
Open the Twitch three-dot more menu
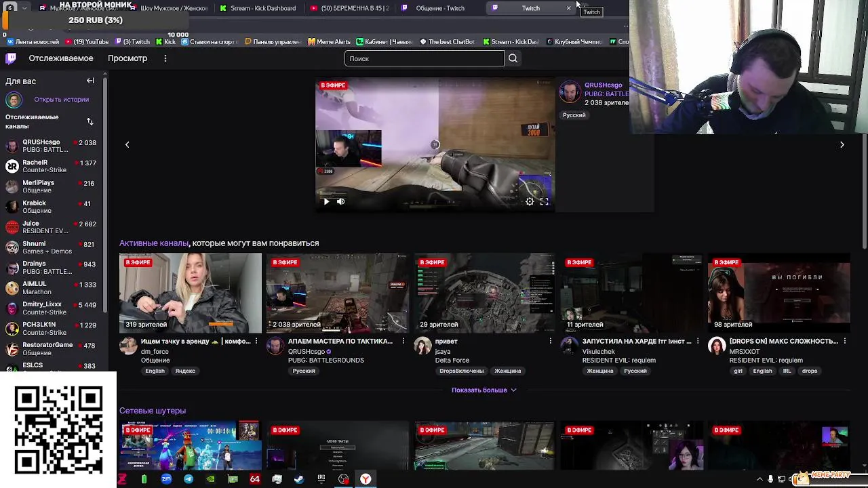[x=165, y=58]
